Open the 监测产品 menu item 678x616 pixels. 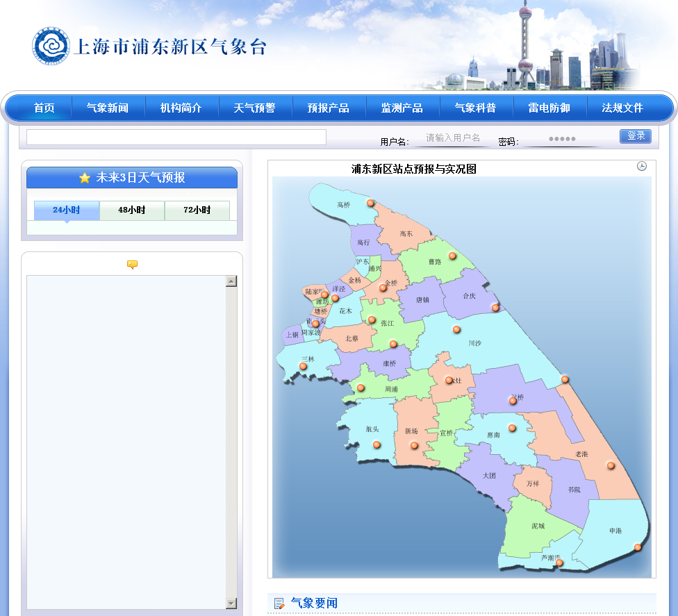tap(402, 108)
